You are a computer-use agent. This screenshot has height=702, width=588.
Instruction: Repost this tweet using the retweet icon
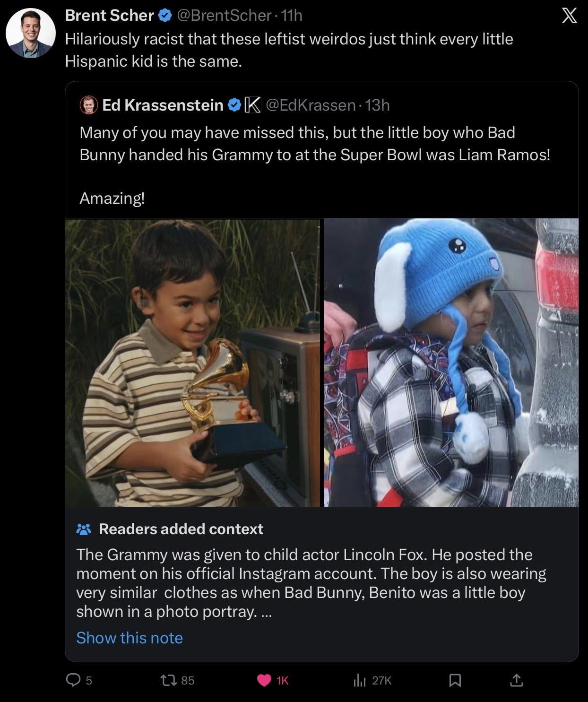(x=166, y=680)
